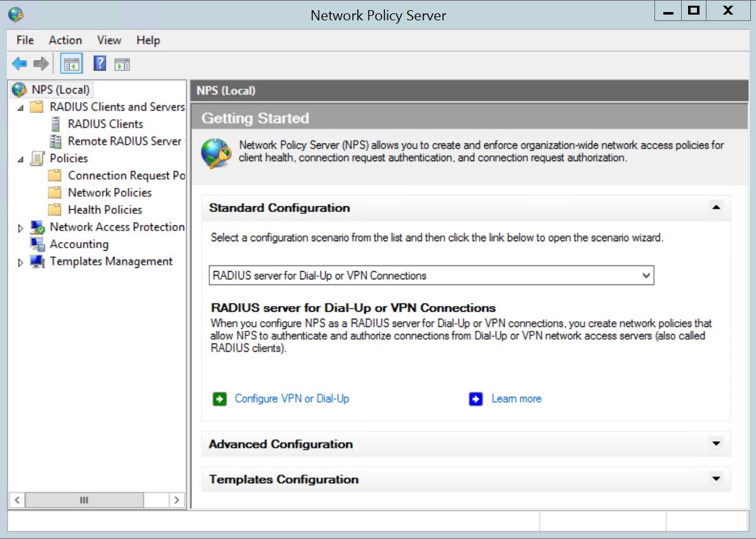
Task: Toggle the console tree visibility icon
Action: pos(72,63)
